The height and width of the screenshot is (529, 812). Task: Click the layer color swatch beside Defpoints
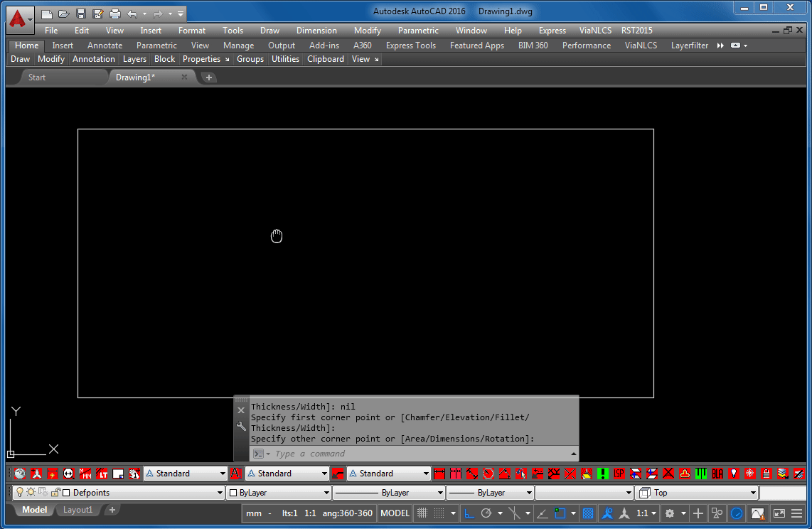(x=66, y=493)
